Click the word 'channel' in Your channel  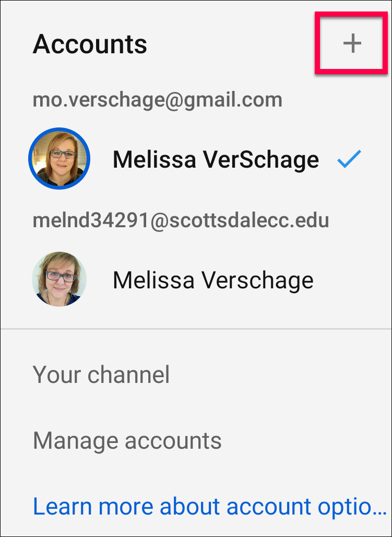click(x=129, y=375)
